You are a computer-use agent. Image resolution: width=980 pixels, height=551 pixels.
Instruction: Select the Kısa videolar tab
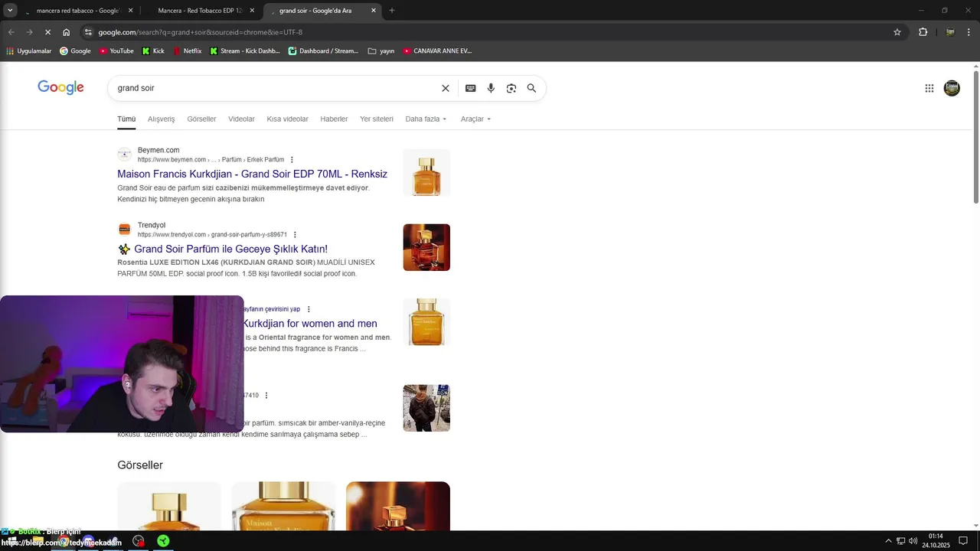pyautogui.click(x=287, y=119)
